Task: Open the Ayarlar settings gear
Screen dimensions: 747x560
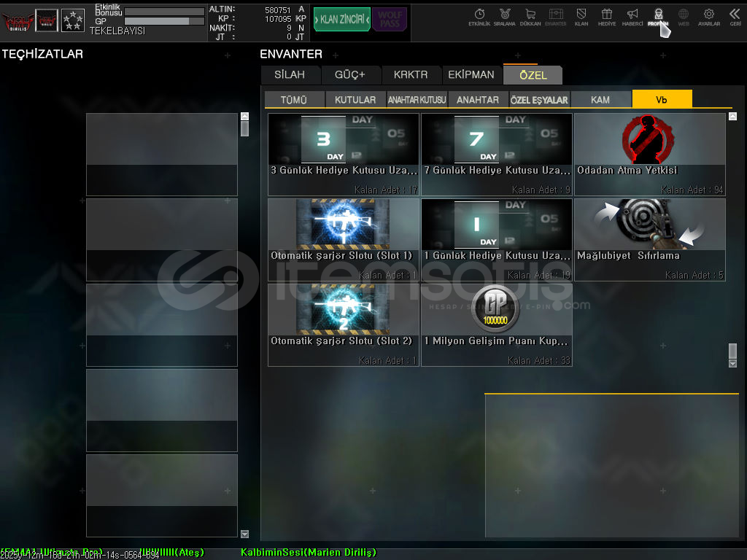Action: pos(708,16)
